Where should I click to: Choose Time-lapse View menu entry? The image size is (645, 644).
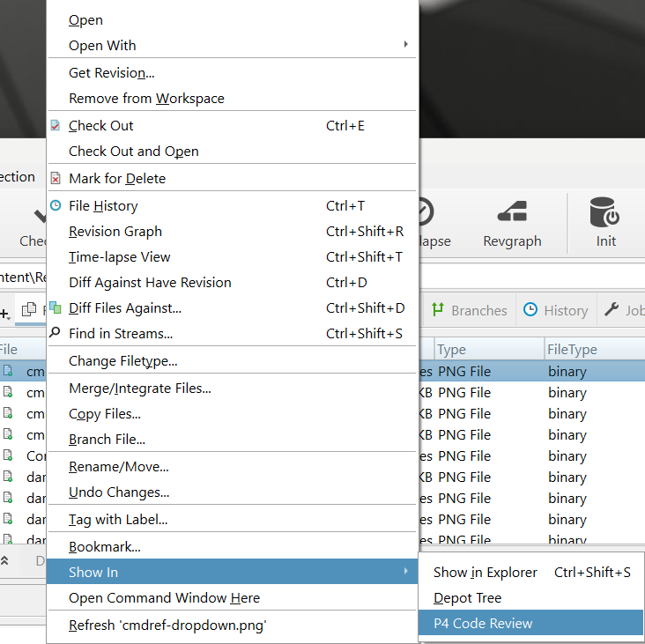click(x=120, y=257)
